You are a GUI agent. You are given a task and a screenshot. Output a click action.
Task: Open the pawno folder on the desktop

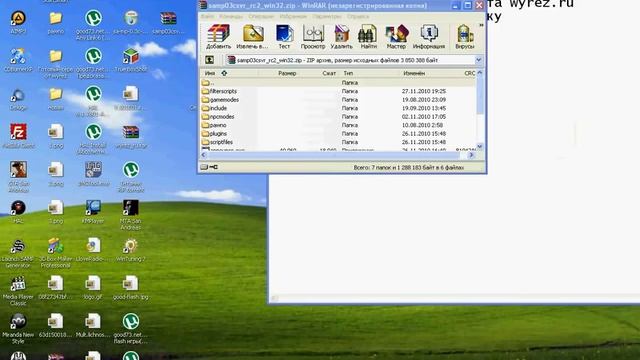56,22
